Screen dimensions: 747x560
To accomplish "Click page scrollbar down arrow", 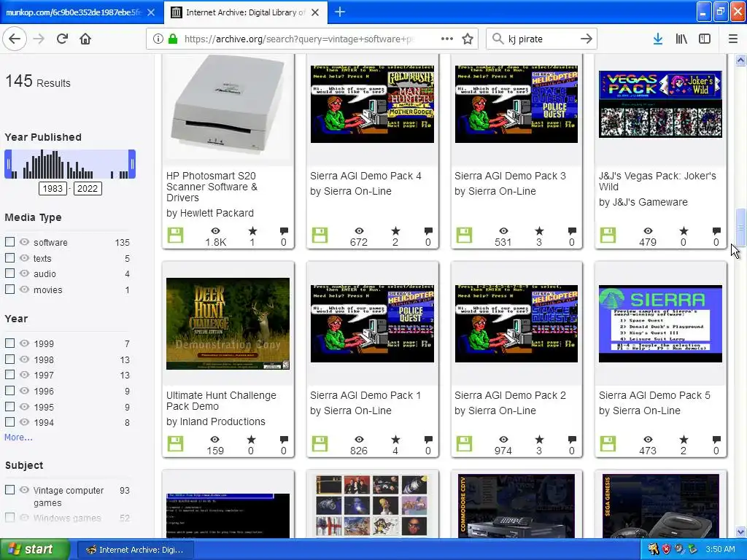I will coord(740,532).
